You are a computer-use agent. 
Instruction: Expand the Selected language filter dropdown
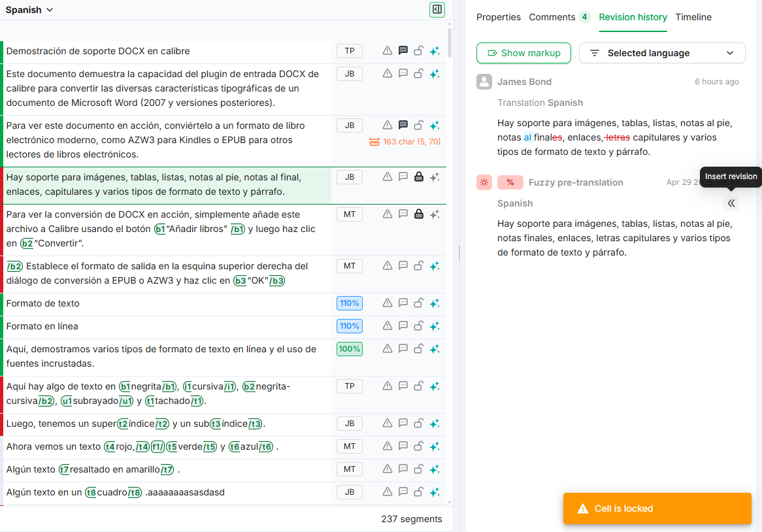click(662, 54)
